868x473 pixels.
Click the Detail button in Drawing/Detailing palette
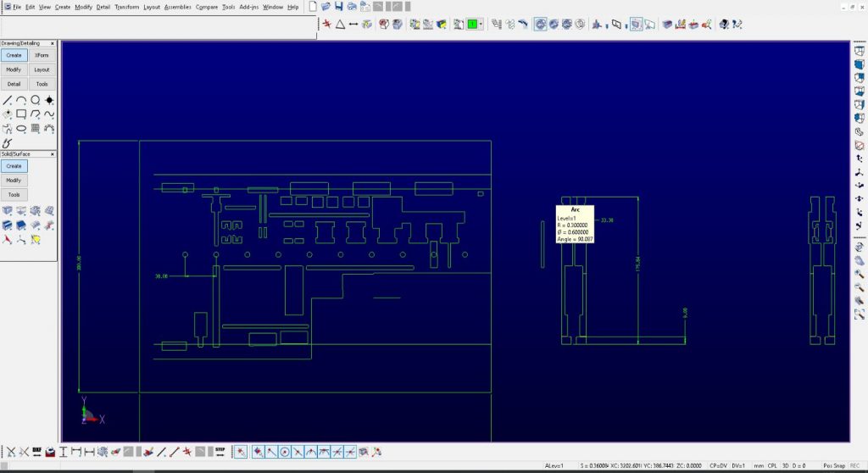tap(14, 84)
